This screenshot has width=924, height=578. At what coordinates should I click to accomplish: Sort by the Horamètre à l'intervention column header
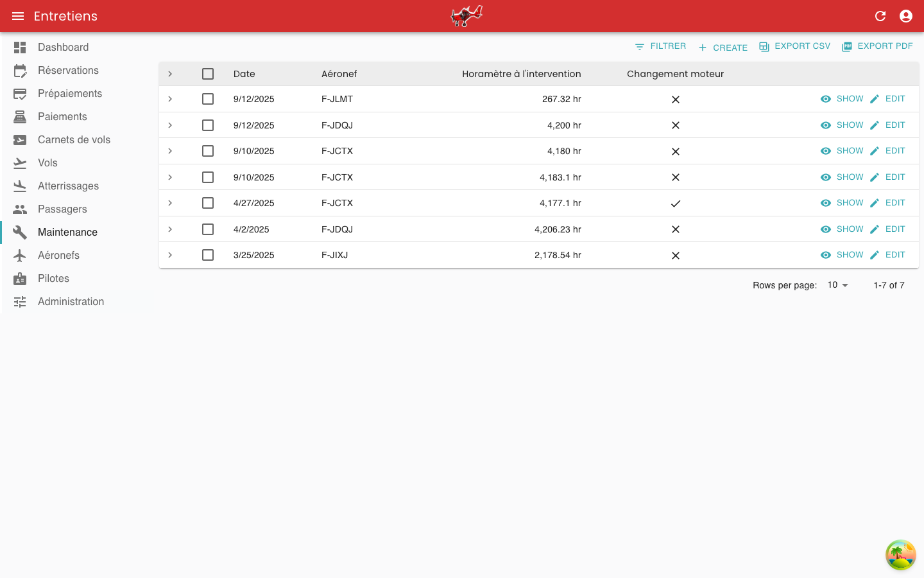tap(521, 74)
